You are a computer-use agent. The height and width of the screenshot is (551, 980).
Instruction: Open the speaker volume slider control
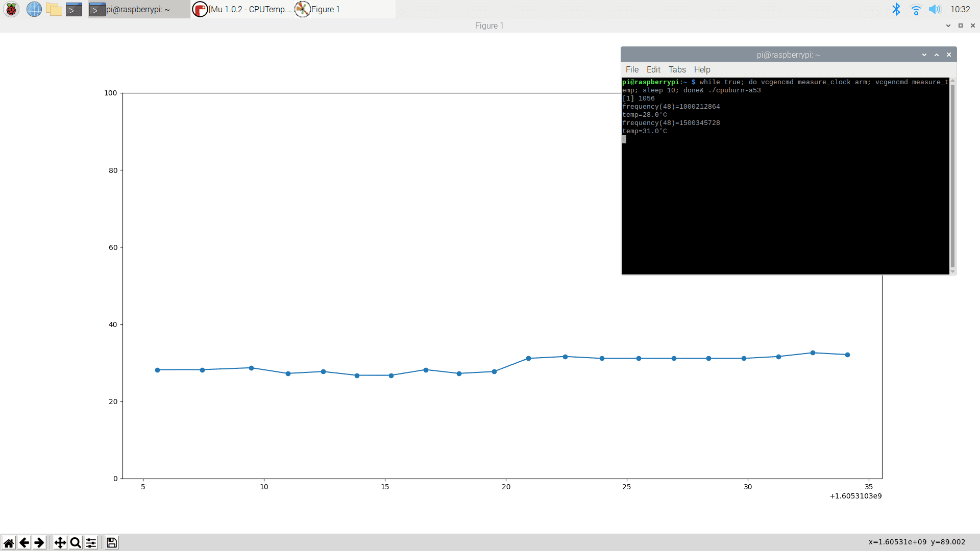(x=935, y=9)
